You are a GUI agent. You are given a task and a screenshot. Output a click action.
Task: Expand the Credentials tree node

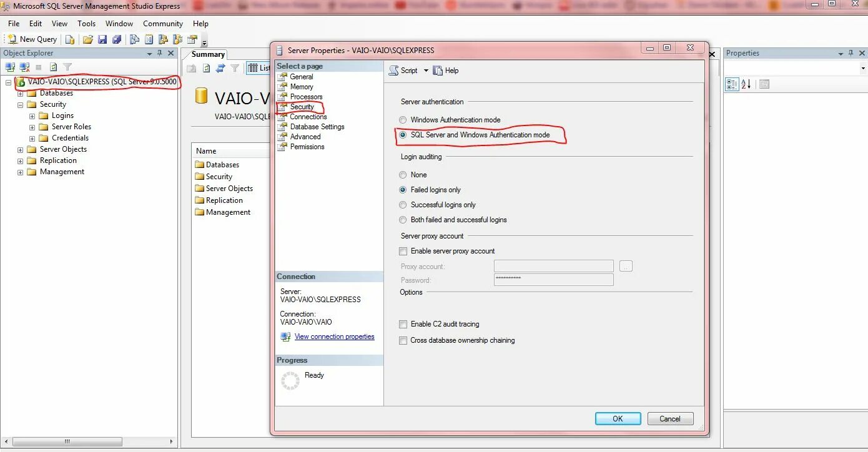point(32,139)
